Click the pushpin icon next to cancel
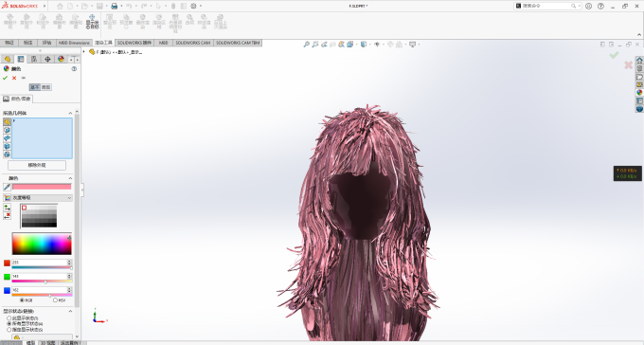Screen dimensions: 644x345 [x=23, y=78]
